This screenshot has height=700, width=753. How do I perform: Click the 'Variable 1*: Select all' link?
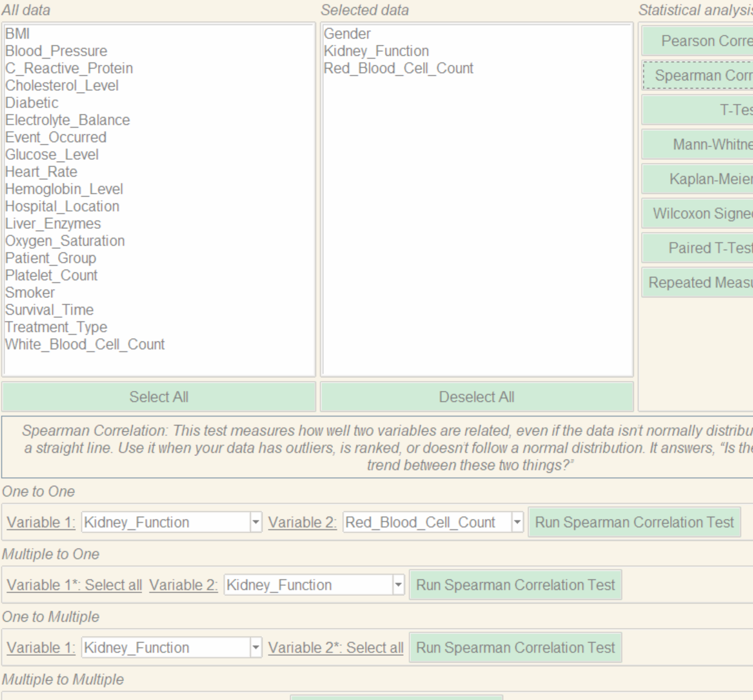[x=74, y=585]
